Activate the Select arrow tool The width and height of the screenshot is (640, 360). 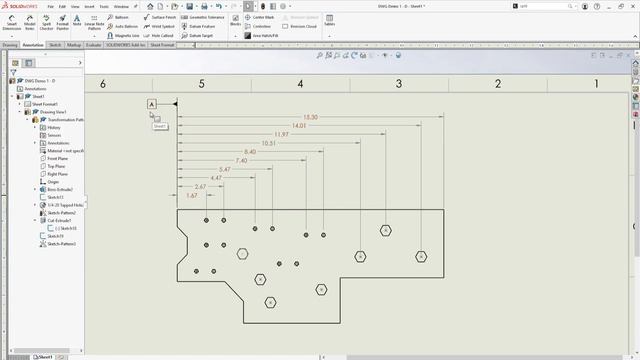[248, 6]
